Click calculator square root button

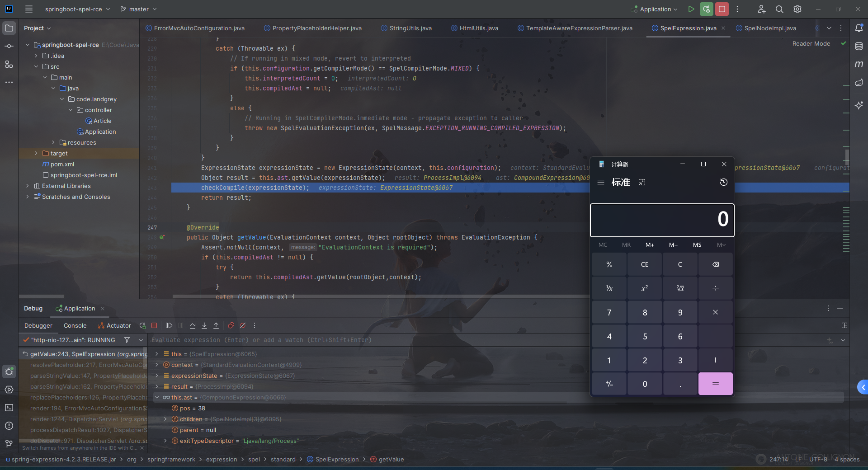click(x=679, y=288)
